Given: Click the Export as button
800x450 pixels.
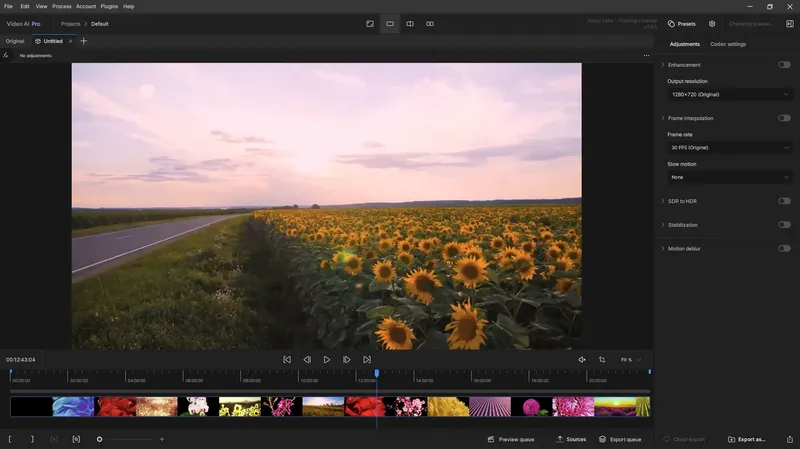Looking at the screenshot, I should click(746, 439).
